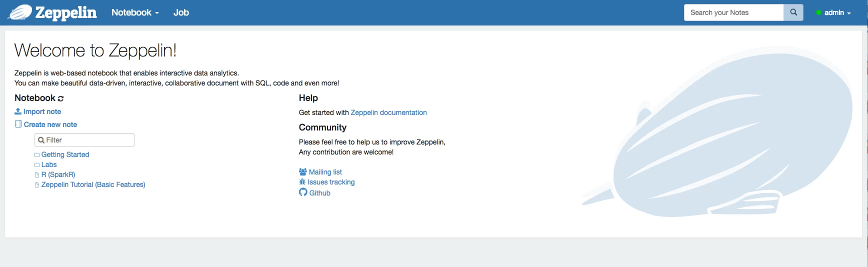868x267 pixels.
Task: Expand the Labs folder
Action: point(49,164)
